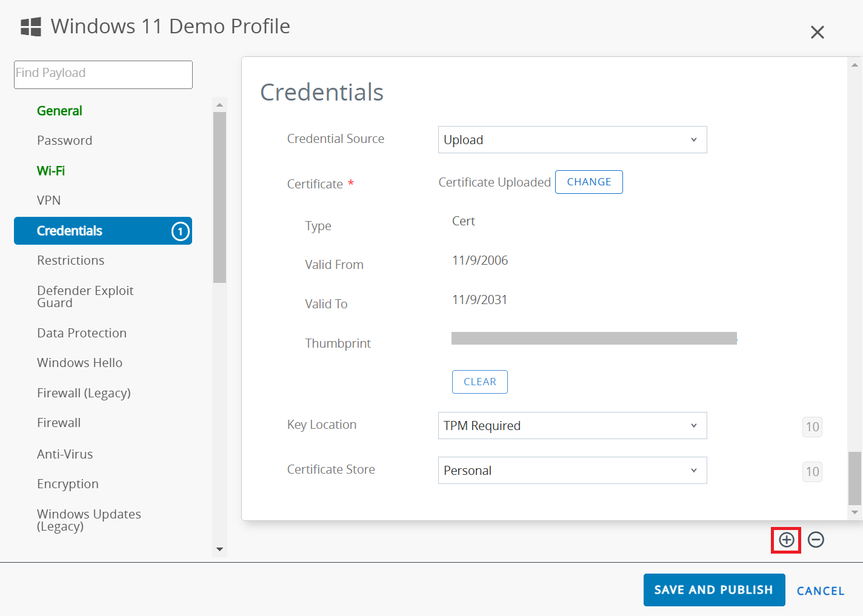
Task: Open Firewall (Legacy) payload
Action: [x=84, y=393]
